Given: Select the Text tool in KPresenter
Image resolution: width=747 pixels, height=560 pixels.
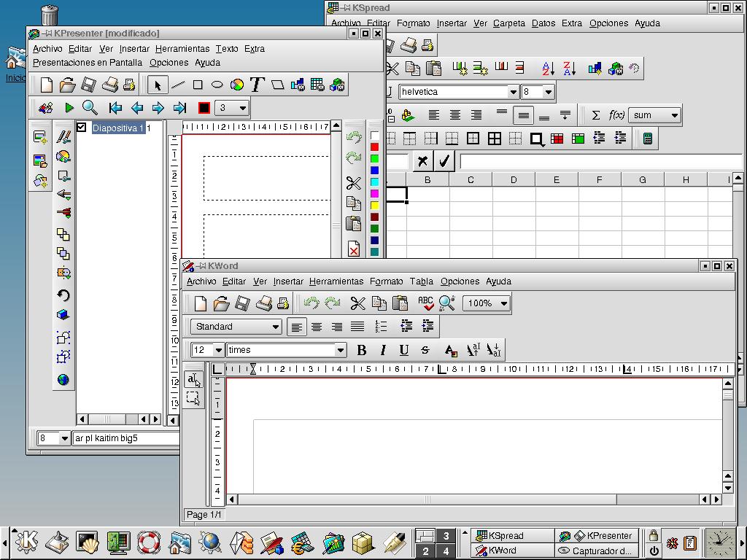Looking at the screenshot, I should click(256, 85).
